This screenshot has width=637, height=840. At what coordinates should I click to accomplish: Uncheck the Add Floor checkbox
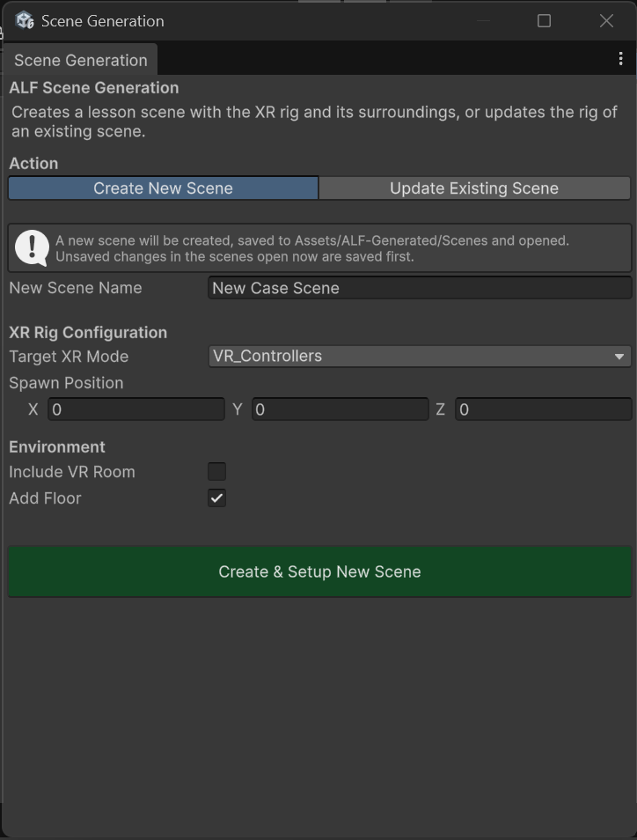pyautogui.click(x=216, y=498)
